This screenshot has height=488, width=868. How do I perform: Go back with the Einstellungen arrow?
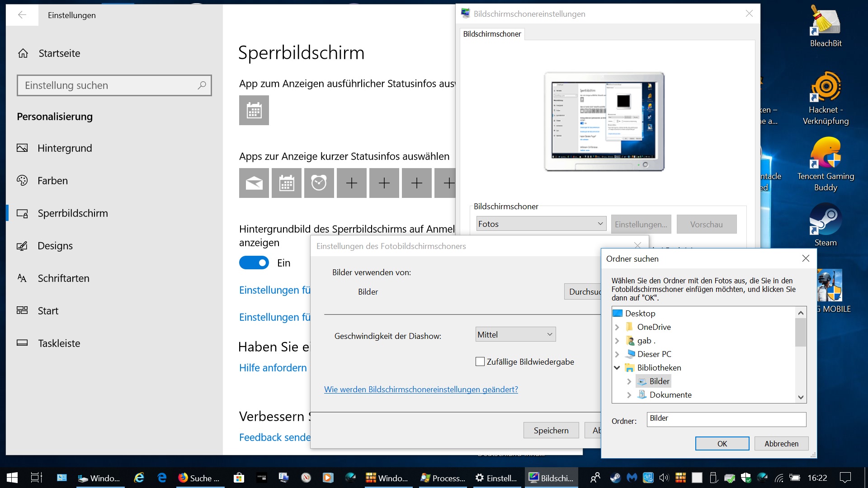click(x=22, y=15)
